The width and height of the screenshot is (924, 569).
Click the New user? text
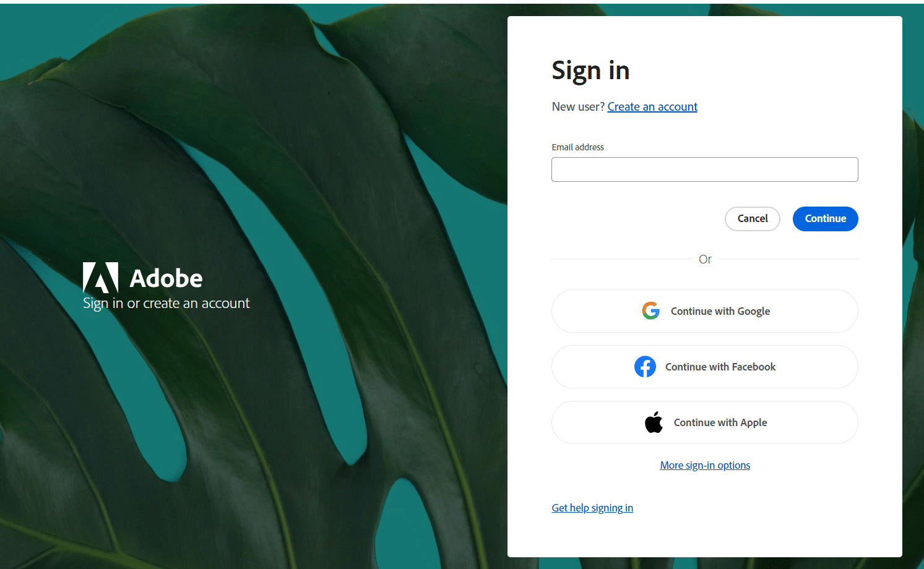point(578,106)
